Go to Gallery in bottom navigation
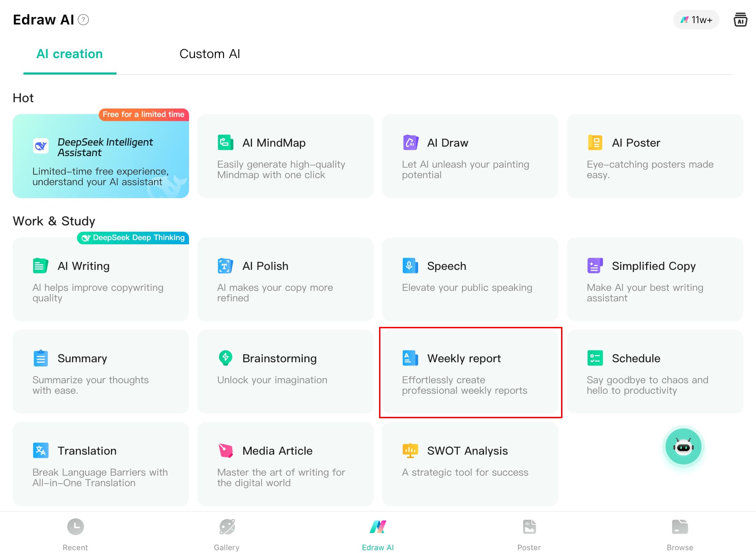 click(227, 534)
